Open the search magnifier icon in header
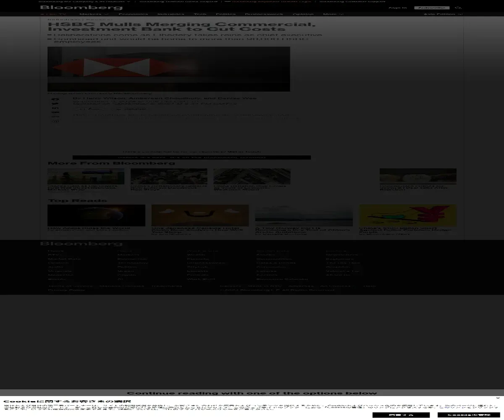 [x=459, y=8]
